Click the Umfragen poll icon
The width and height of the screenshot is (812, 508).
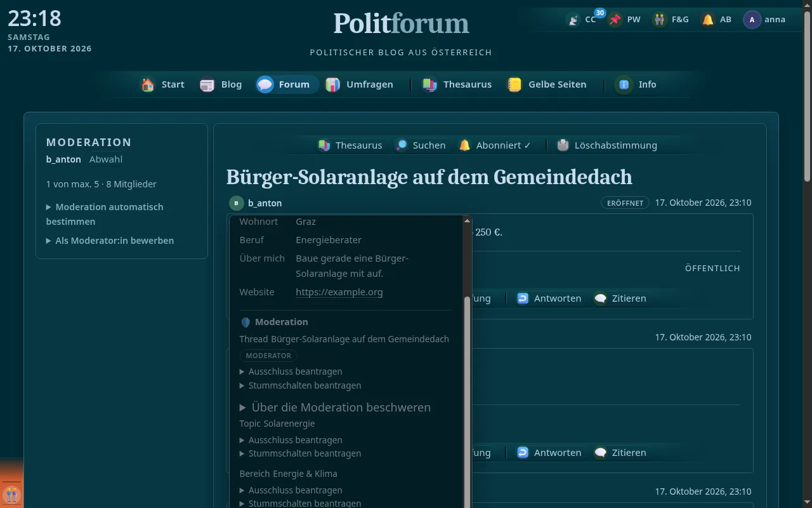point(332,84)
